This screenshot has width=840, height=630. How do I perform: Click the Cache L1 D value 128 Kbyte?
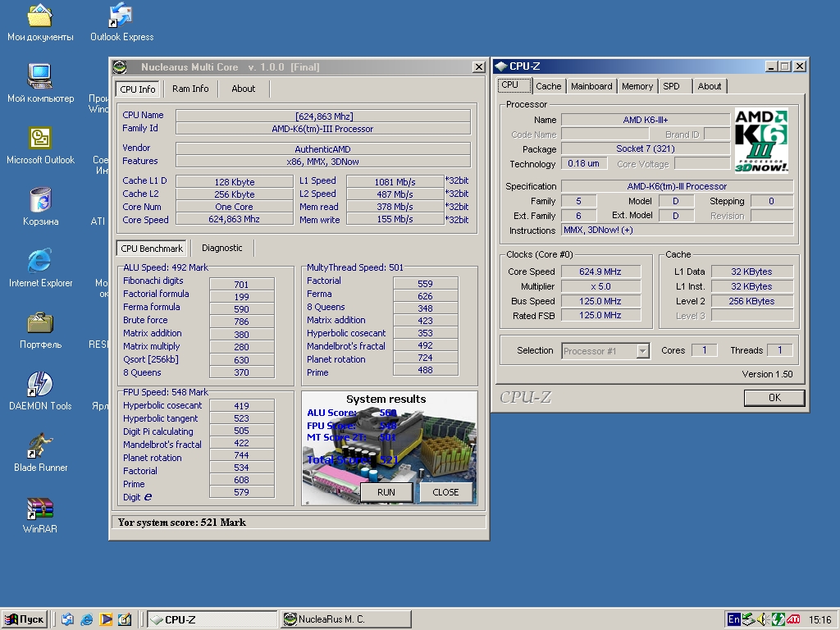pyautogui.click(x=235, y=182)
